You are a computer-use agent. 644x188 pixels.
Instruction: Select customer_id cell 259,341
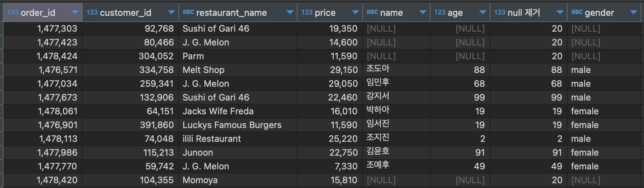pos(131,84)
